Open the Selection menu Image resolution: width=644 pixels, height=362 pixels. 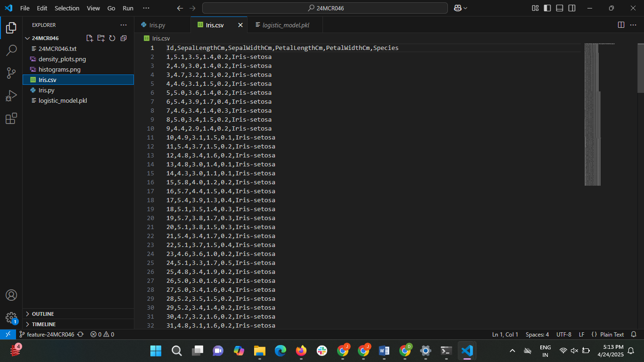pyautogui.click(x=67, y=8)
